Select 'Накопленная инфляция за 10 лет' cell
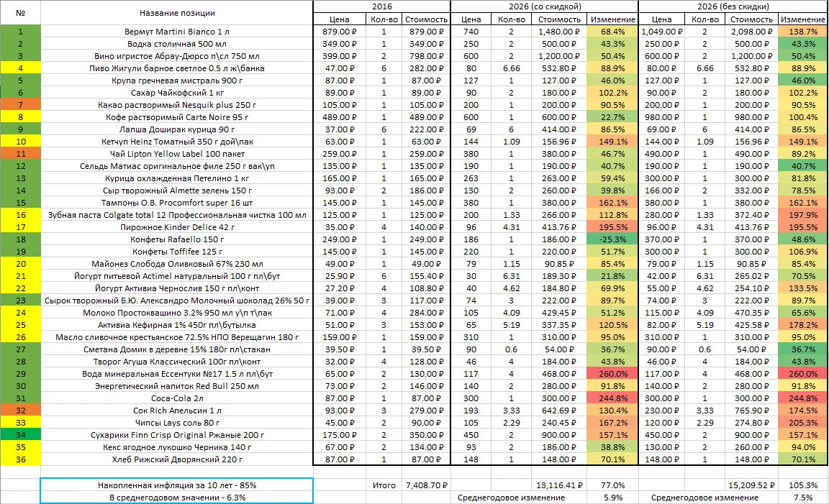The image size is (829, 504). point(176,485)
